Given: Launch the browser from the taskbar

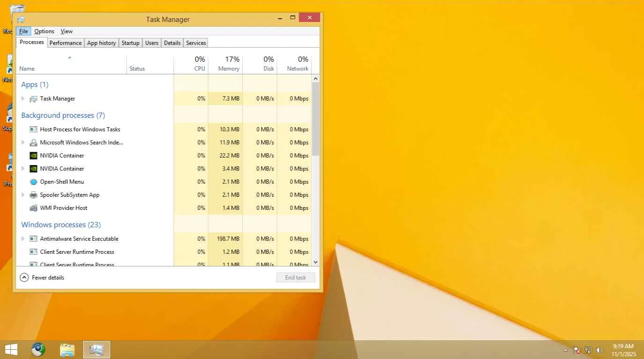Looking at the screenshot, I should tap(38, 350).
